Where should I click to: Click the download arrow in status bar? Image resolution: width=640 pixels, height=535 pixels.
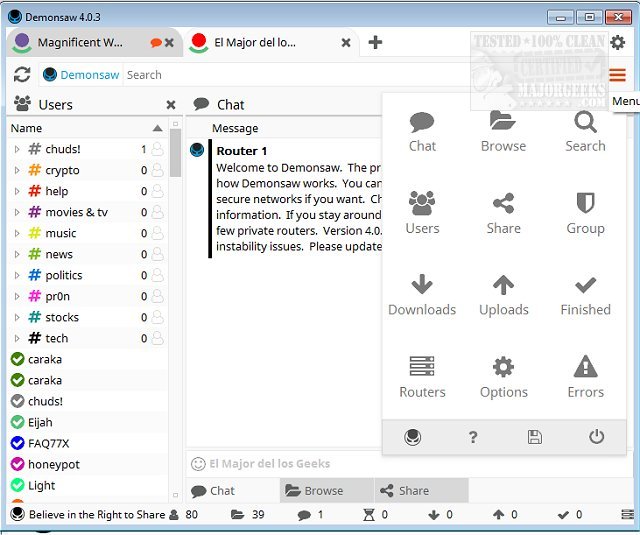click(x=434, y=515)
